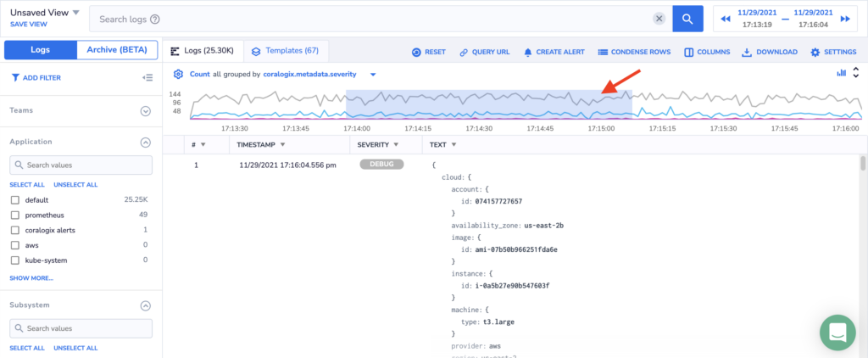Jump back in time range
The image size is (868, 358).
726,19
